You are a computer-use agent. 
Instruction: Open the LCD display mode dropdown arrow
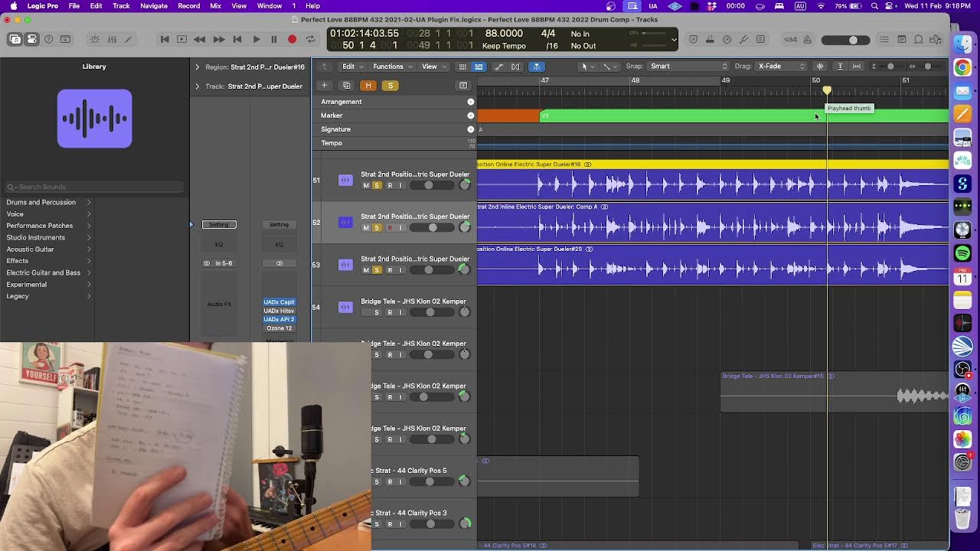[x=673, y=40]
